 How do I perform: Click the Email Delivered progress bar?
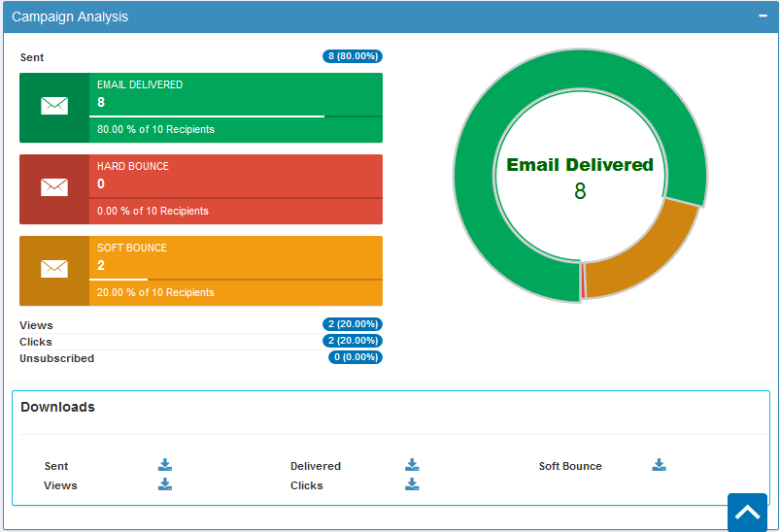tap(233, 116)
